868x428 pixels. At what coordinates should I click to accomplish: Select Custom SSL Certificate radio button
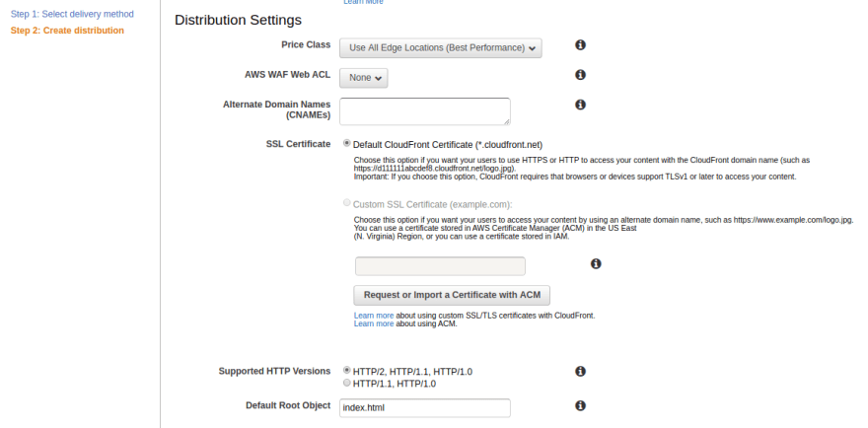(346, 202)
